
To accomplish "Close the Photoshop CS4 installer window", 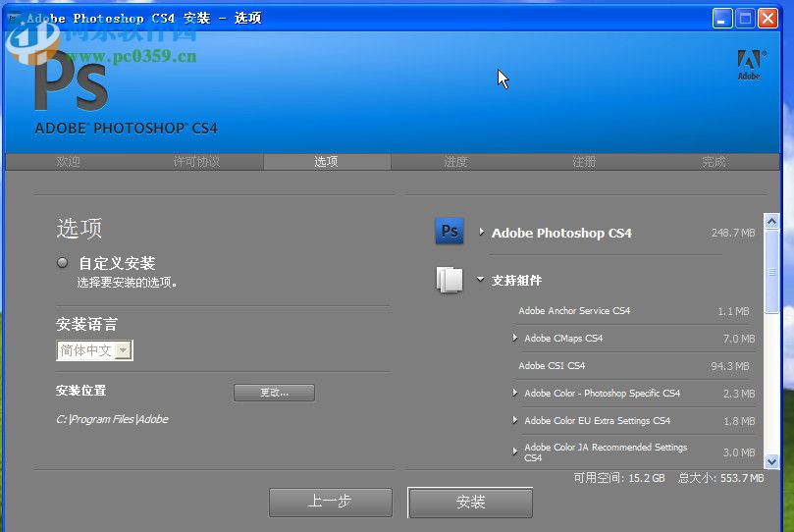I will click(x=768, y=19).
